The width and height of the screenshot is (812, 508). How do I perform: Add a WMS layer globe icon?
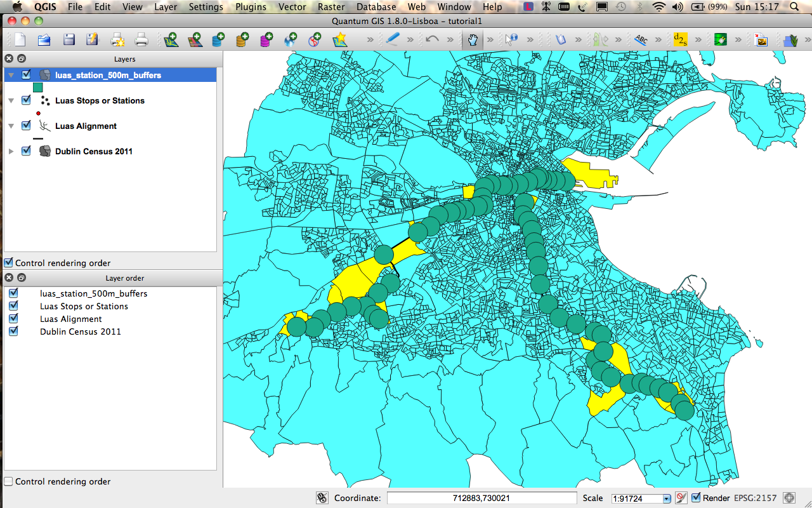tap(291, 39)
